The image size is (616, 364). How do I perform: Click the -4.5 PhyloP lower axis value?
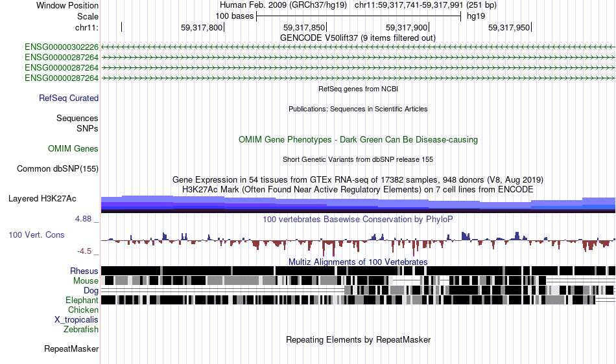pyautogui.click(x=84, y=251)
